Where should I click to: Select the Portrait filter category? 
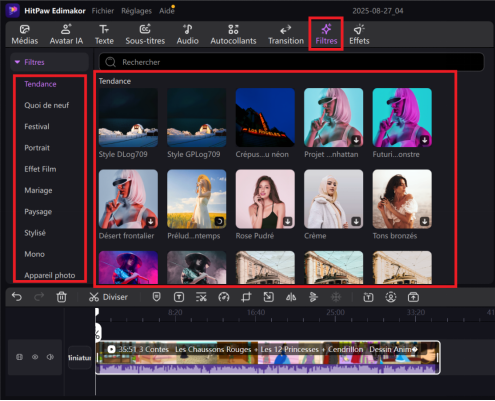click(37, 148)
